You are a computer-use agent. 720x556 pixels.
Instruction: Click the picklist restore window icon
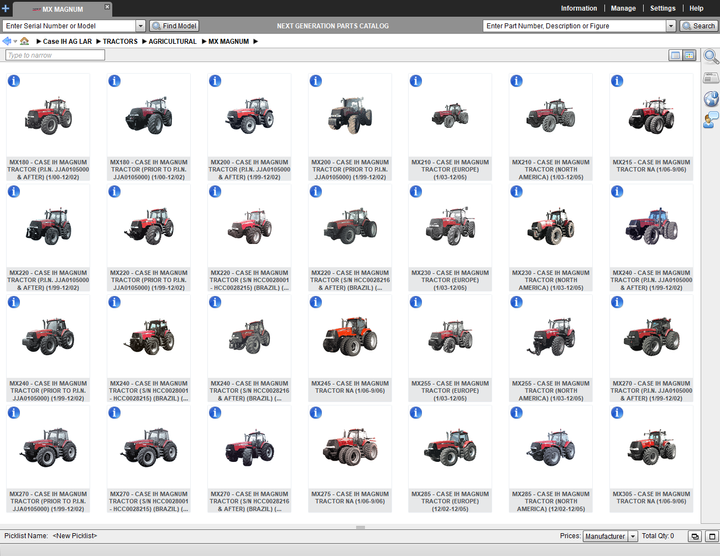[x=695, y=536]
